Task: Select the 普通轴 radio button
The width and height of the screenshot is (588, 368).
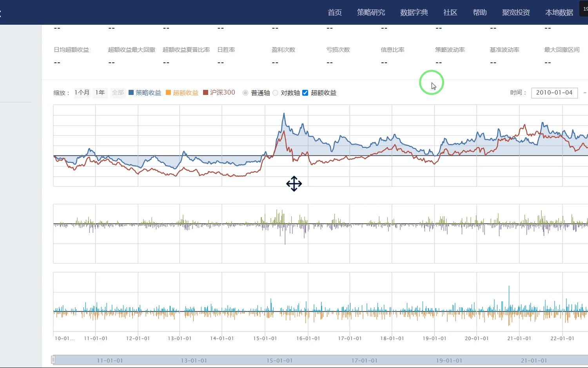Action: click(x=245, y=93)
